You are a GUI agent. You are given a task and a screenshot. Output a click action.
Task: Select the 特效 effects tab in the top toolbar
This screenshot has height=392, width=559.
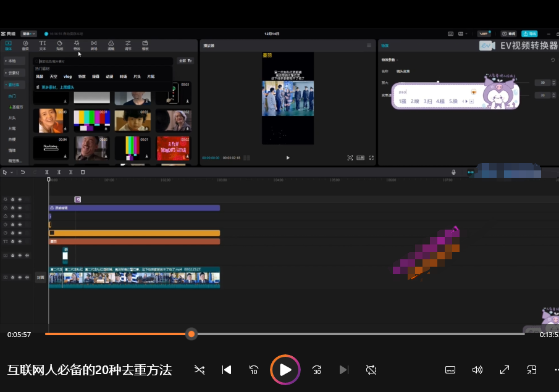(x=77, y=45)
